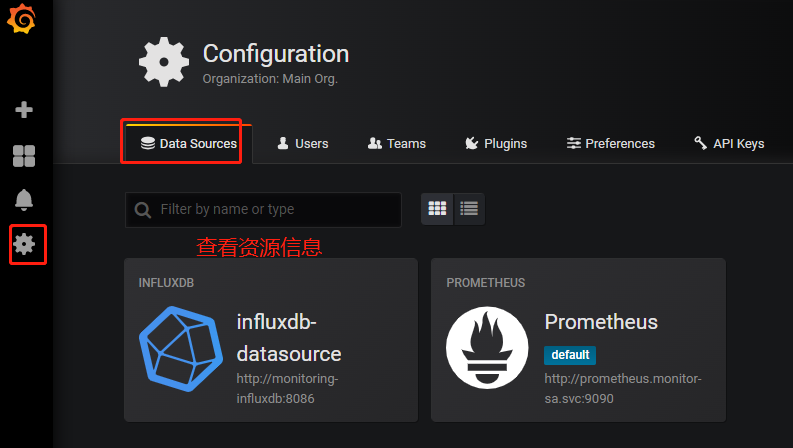Focus the Filter by name or type field
The height and width of the screenshot is (448, 793).
coord(263,209)
